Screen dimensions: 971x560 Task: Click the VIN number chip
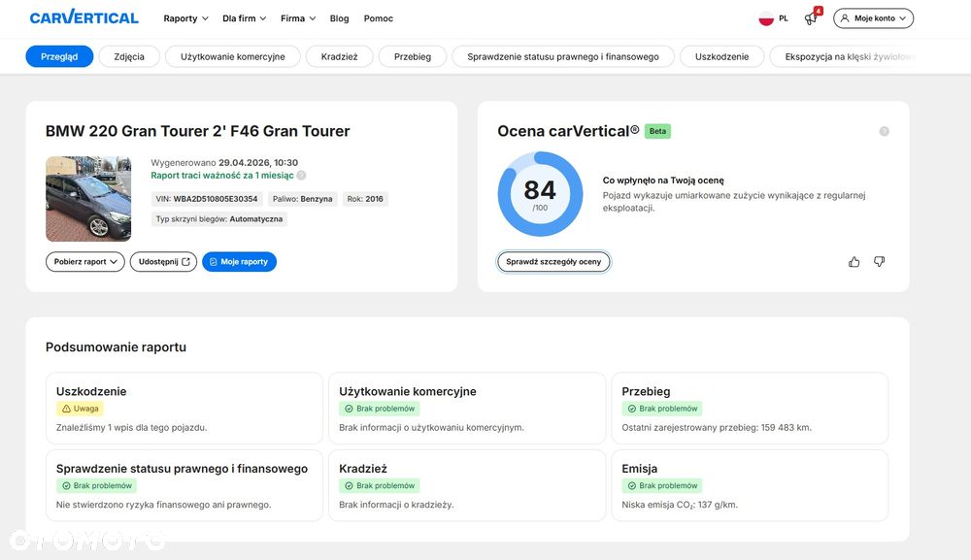click(207, 199)
